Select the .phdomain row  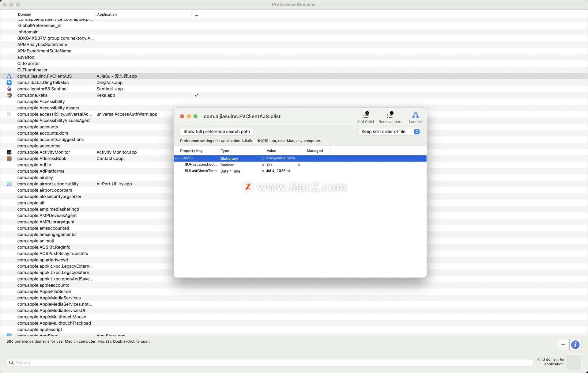(x=294, y=32)
